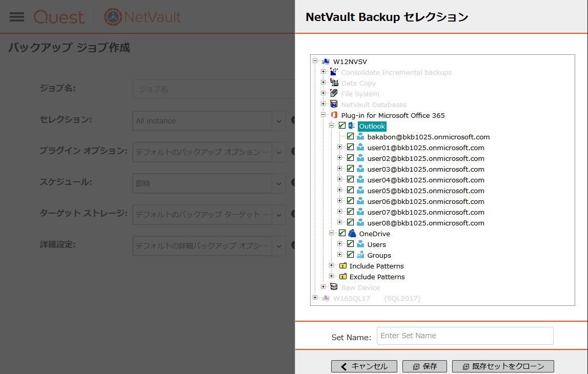Click the 既存セットをクローン button
This screenshot has width=588, height=374.
[503, 366]
